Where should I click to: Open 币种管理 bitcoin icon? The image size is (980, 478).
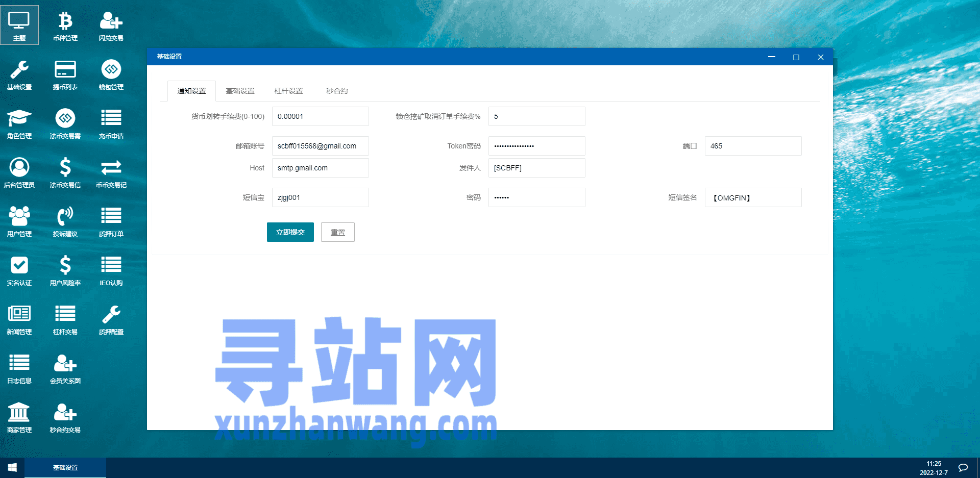tap(65, 25)
